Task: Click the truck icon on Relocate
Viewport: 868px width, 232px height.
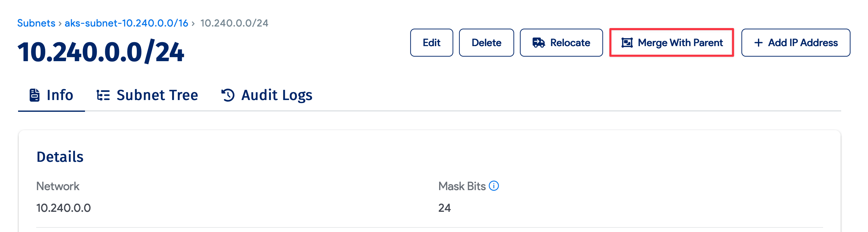Action: point(539,43)
